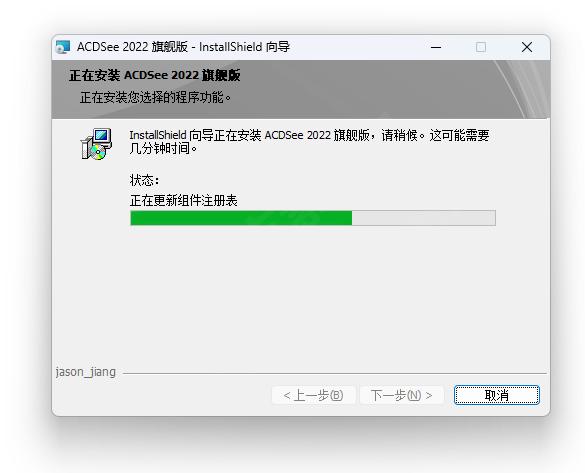This screenshot has height=473, width=585.
Task: Click the unfilled gray part of progress bar
Action: pos(424,218)
